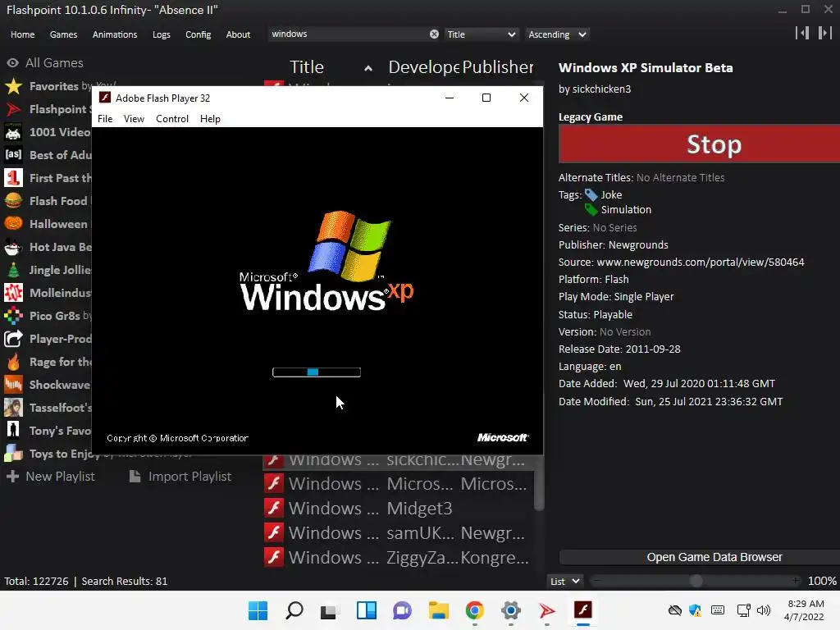Screen dimensions: 840x630
Task: Toggle the right sidebar visibility icon
Action: (825, 33)
